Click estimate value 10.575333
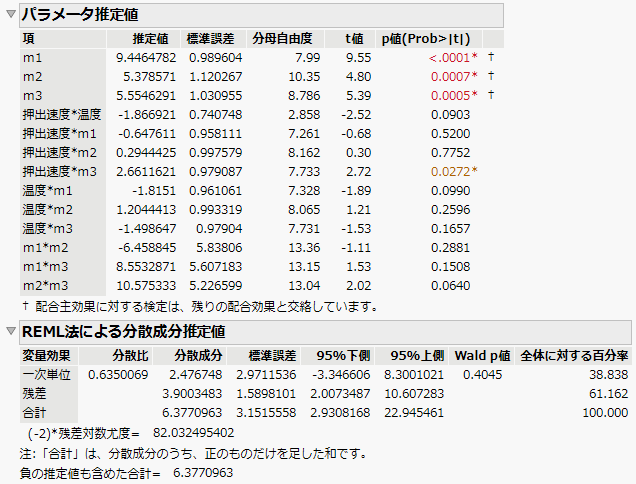Image resolution: width=636 pixels, height=484 pixels. (146, 286)
